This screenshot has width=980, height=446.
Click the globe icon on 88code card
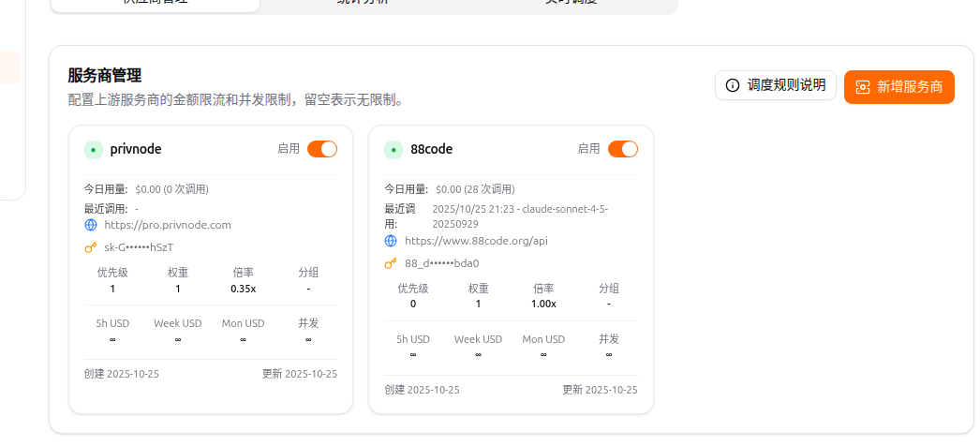[391, 241]
